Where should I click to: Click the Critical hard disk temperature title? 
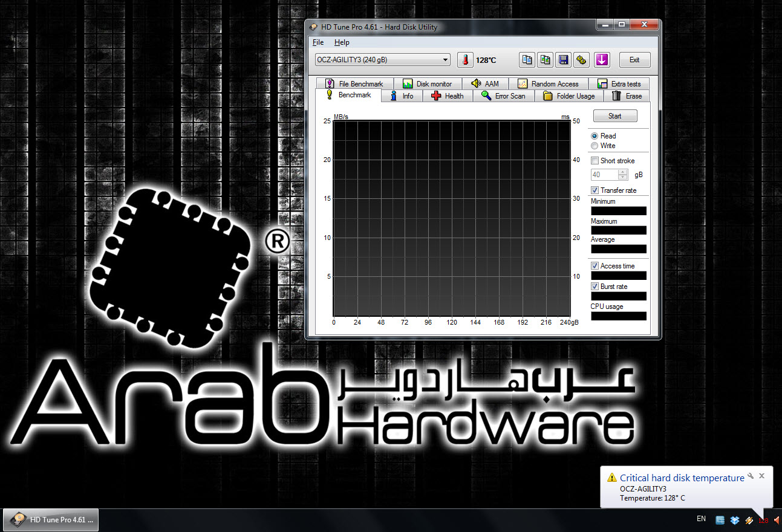point(682,478)
